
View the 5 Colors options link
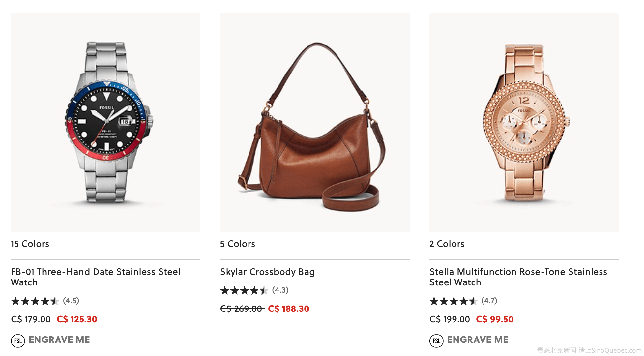pos(238,244)
